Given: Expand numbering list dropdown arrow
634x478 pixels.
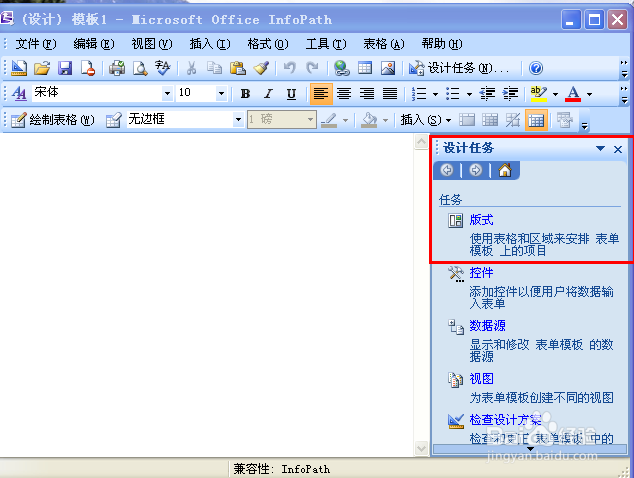Looking at the screenshot, I should coord(435,94).
